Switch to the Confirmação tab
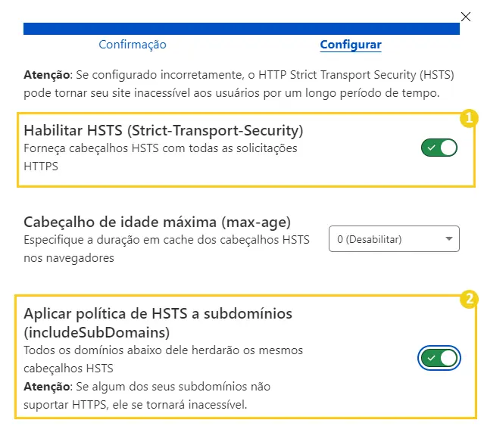Viewport: 484px width, 448px height. 133,45
